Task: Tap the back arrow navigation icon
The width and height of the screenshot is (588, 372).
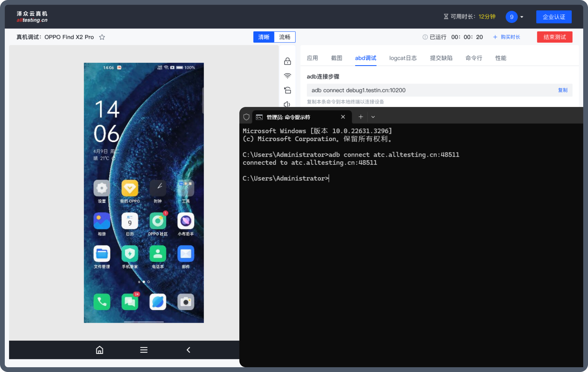Action: click(188, 350)
